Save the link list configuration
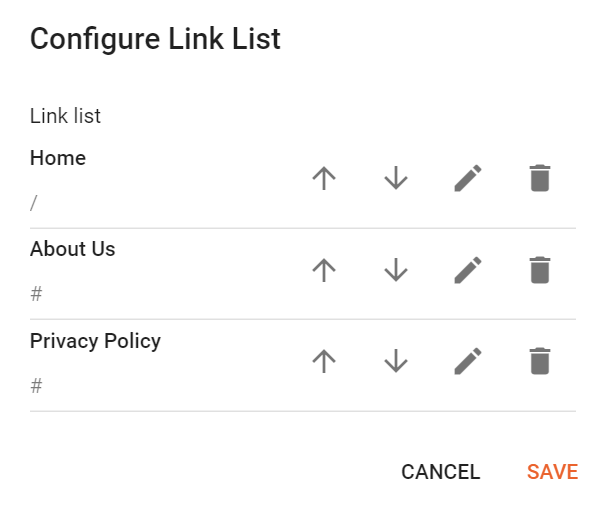The image size is (605, 510). click(x=552, y=472)
